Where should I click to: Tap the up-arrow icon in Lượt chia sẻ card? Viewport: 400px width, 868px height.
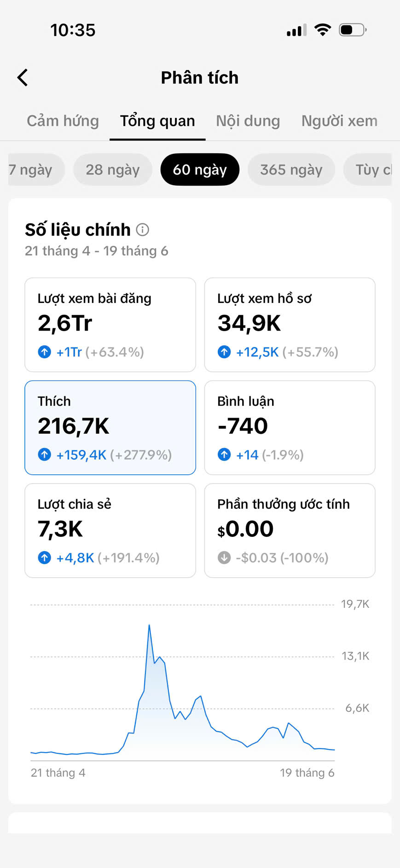click(x=44, y=558)
